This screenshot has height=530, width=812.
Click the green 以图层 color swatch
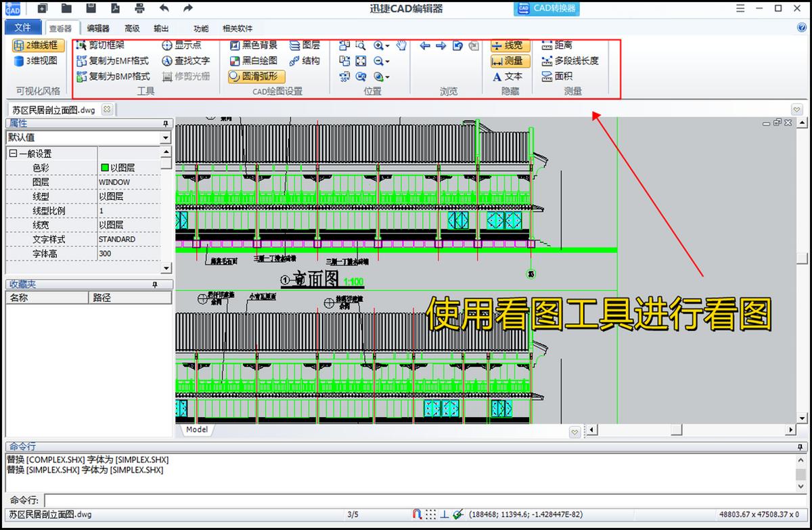pos(104,167)
